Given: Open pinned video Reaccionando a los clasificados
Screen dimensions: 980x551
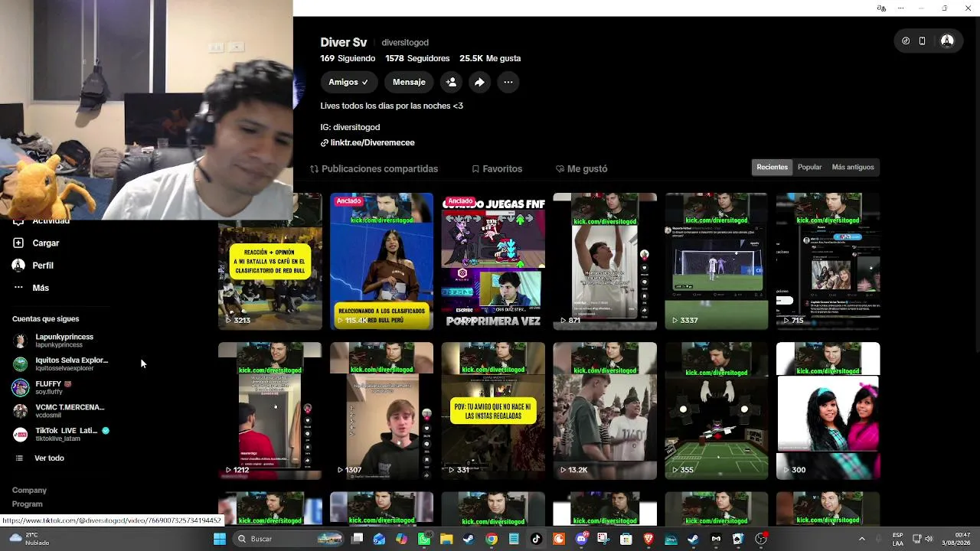Looking at the screenshot, I should (381, 261).
